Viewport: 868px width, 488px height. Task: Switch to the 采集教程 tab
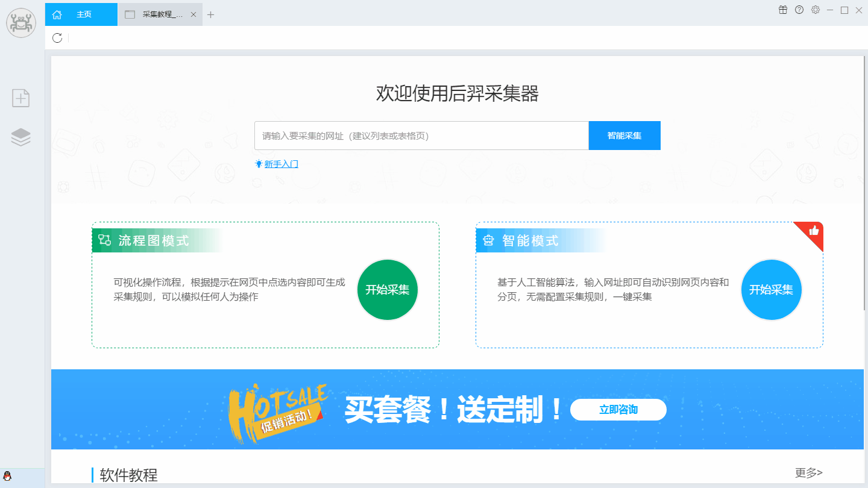pos(160,14)
